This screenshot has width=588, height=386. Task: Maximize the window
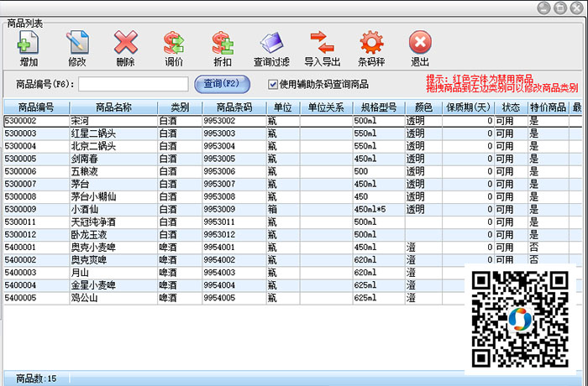(x=560, y=8)
